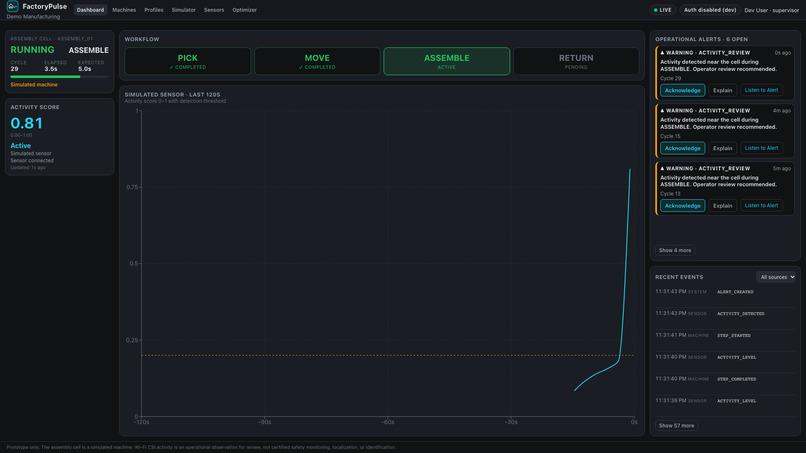806x453 pixels.
Task: Acknowledge the Cycle 29 alert
Action: coord(683,90)
